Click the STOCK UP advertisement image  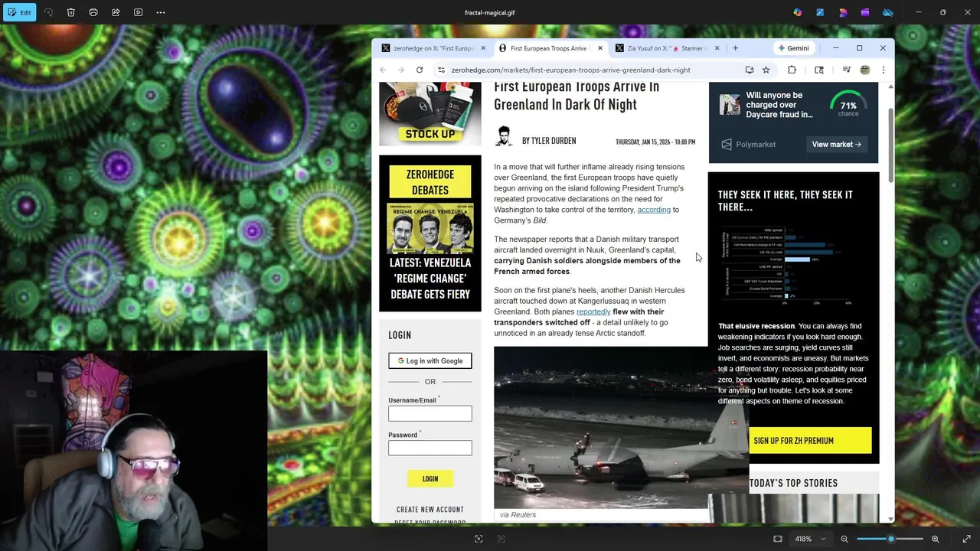pyautogui.click(x=430, y=113)
